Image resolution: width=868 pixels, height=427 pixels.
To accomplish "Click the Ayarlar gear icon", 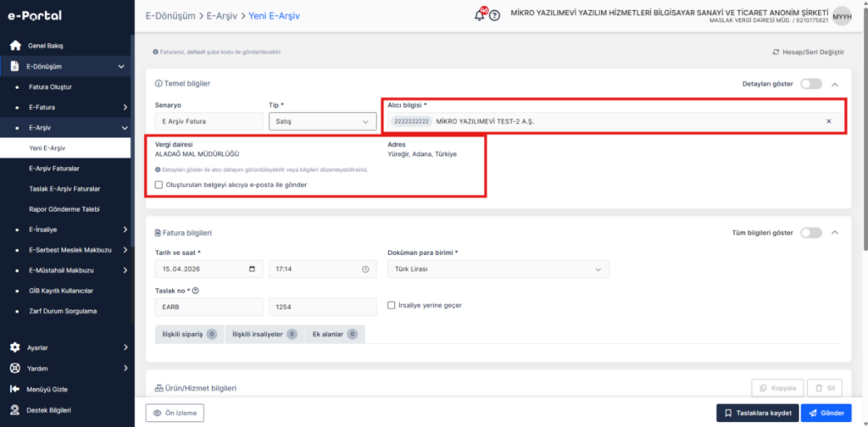I will (x=15, y=347).
